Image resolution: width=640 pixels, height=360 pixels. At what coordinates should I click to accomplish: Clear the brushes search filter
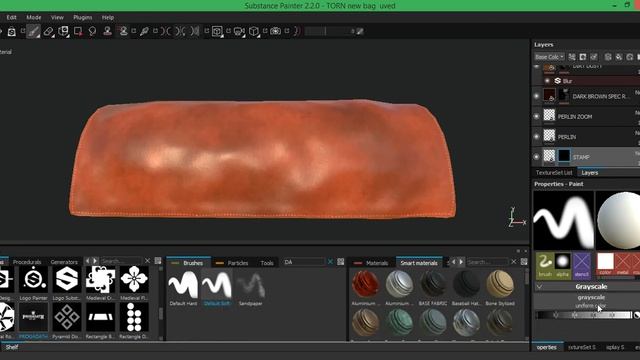pyautogui.click(x=330, y=262)
